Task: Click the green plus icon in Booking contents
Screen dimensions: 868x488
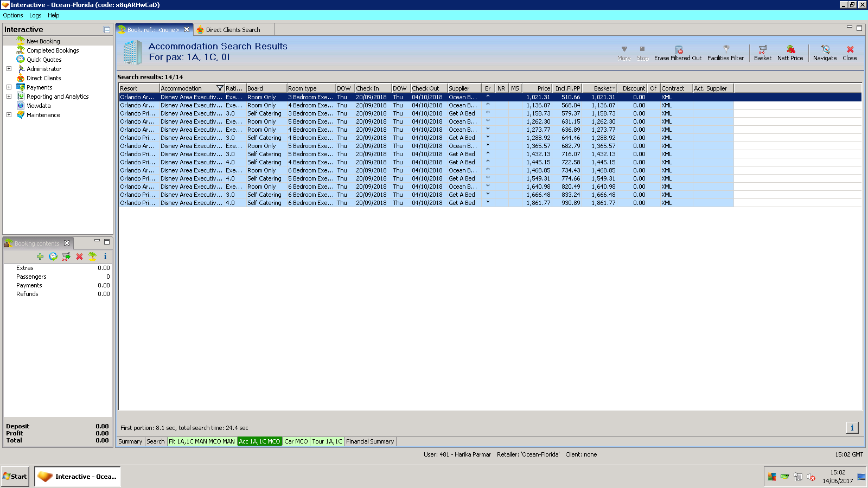Action: pos(40,256)
